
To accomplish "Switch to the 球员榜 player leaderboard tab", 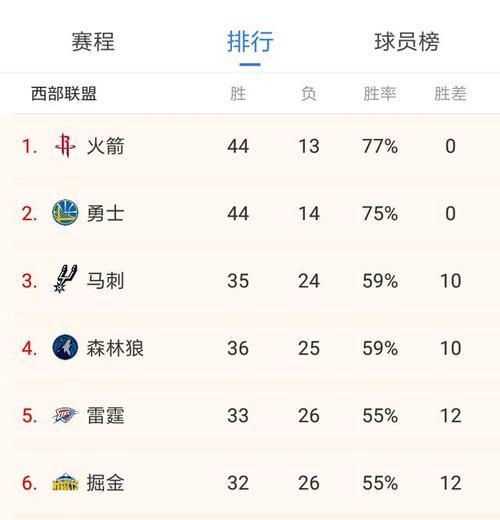I will 407,42.
